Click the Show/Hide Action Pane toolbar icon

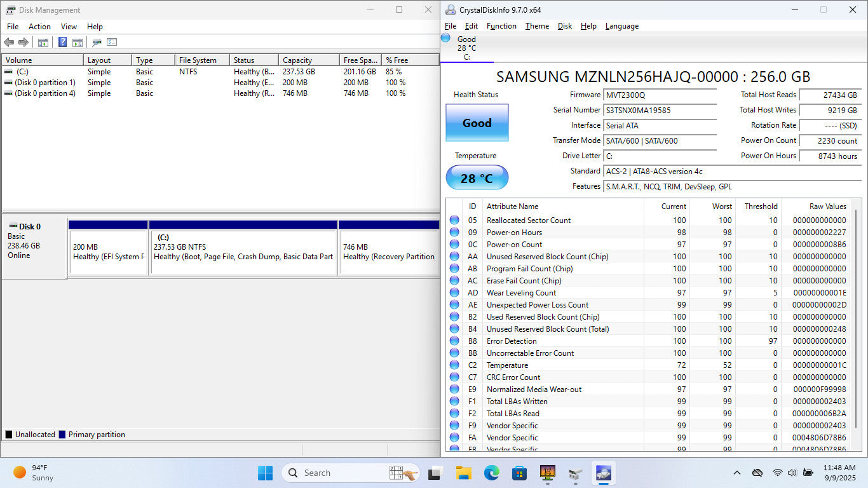click(x=78, y=43)
